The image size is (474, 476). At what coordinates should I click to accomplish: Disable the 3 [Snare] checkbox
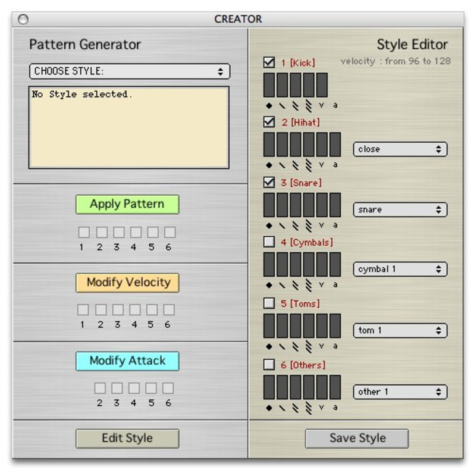click(269, 183)
